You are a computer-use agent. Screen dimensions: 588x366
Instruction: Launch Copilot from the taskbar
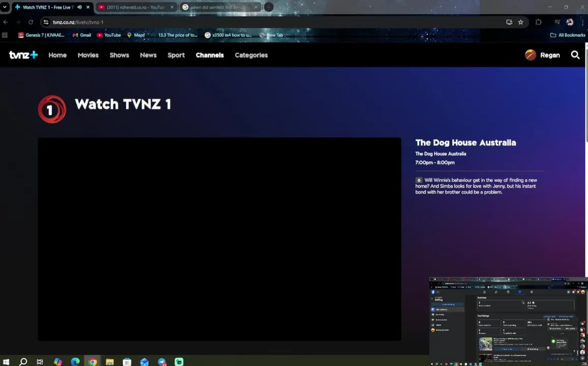[58, 362]
